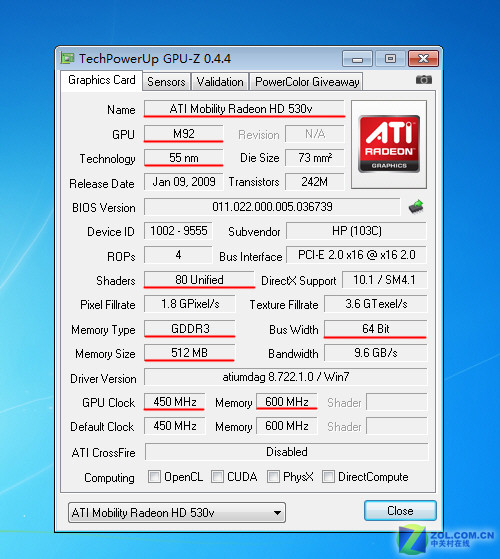The height and width of the screenshot is (559, 500).
Task: Minimize the GPU-Z window
Action: pyautogui.click(x=357, y=59)
